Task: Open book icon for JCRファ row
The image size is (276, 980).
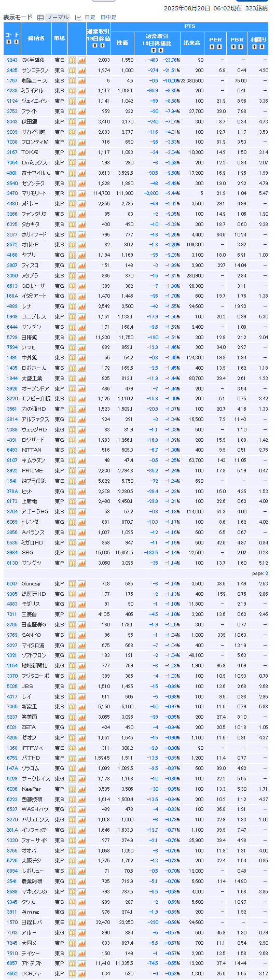Action: (72, 974)
